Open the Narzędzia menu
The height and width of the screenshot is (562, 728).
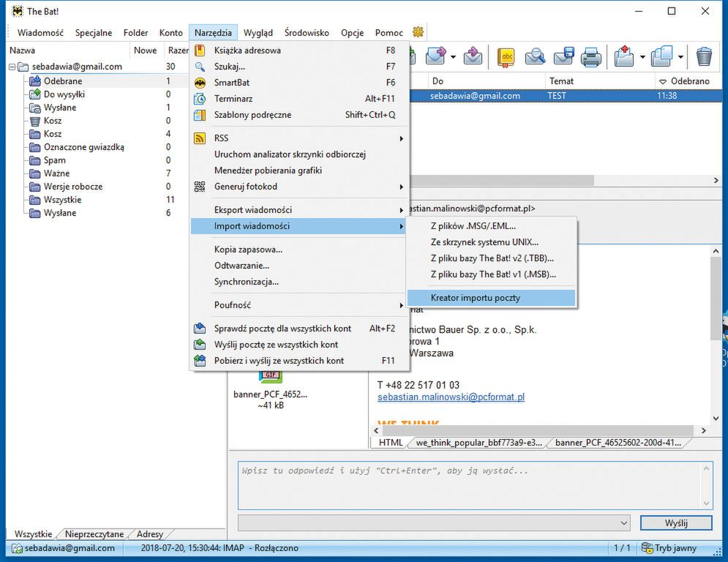[x=213, y=32]
